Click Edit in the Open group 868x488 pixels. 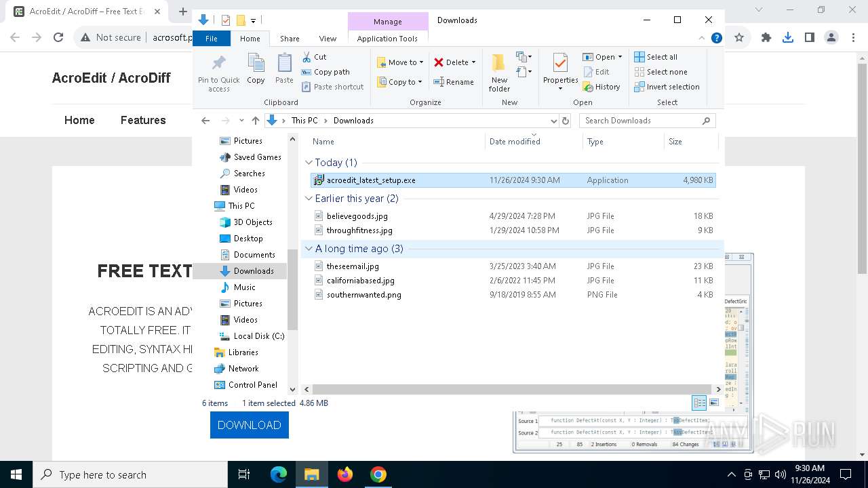tap(595, 72)
